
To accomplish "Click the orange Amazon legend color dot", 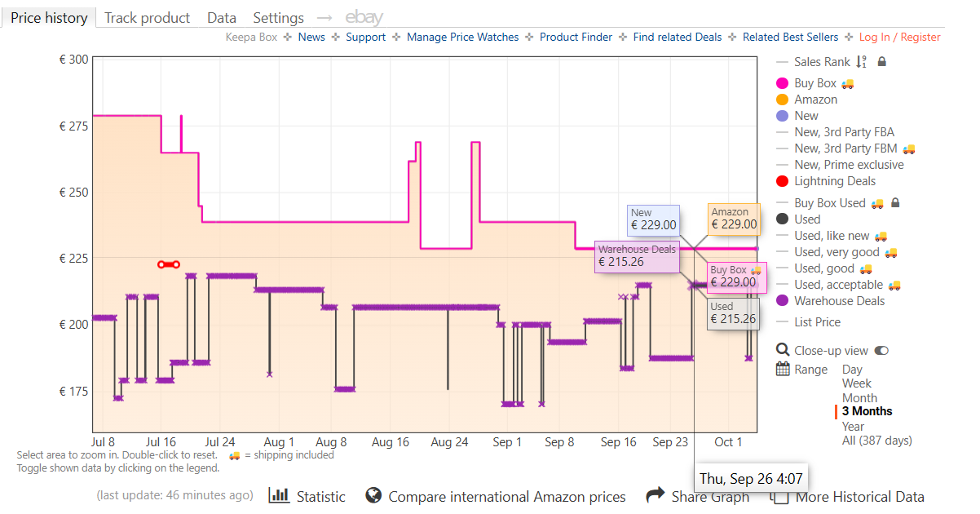I will pos(783,100).
